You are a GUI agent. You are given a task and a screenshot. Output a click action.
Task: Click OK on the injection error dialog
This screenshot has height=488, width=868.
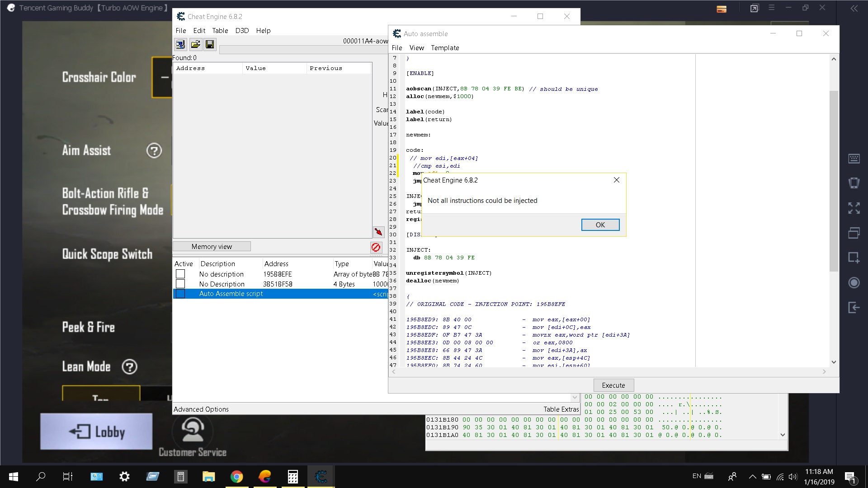[600, 225]
